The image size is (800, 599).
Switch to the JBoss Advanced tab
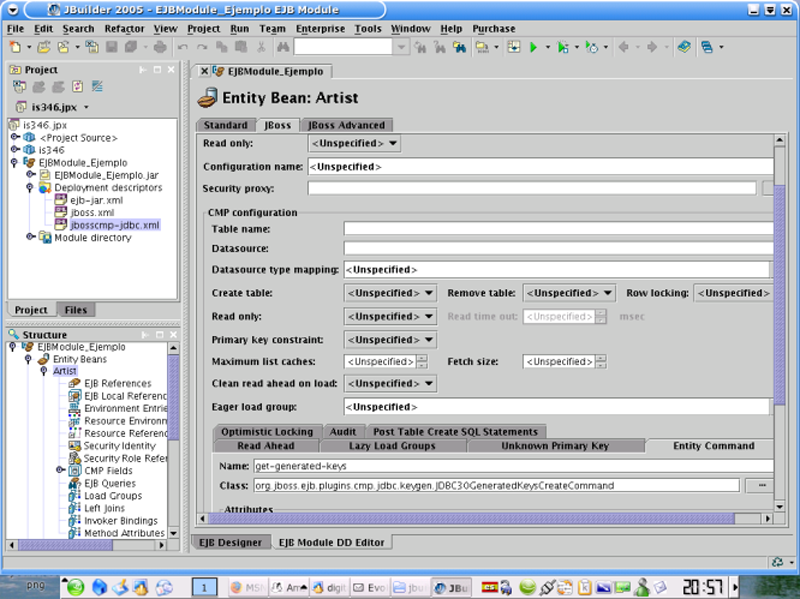click(346, 125)
